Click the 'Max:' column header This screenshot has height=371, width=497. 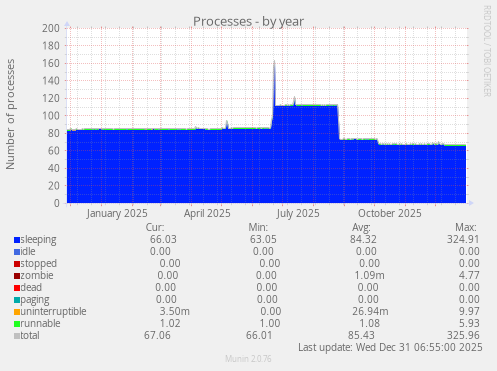466,227
